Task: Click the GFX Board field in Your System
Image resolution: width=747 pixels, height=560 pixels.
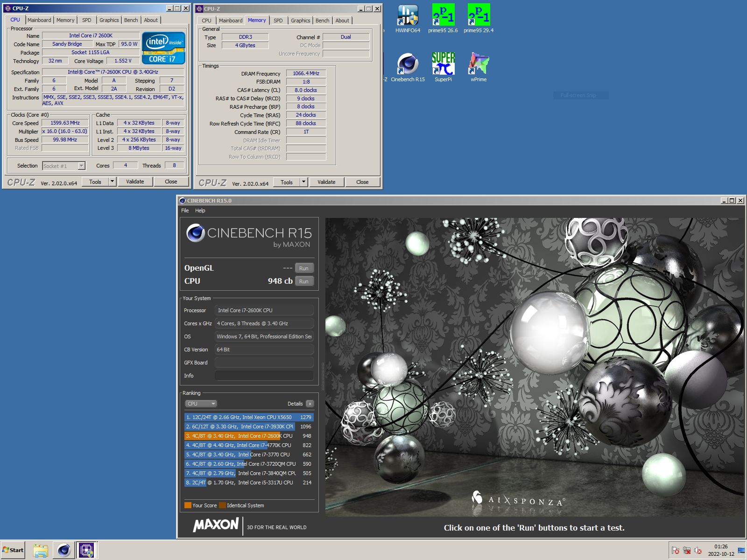Action: pyautogui.click(x=264, y=363)
